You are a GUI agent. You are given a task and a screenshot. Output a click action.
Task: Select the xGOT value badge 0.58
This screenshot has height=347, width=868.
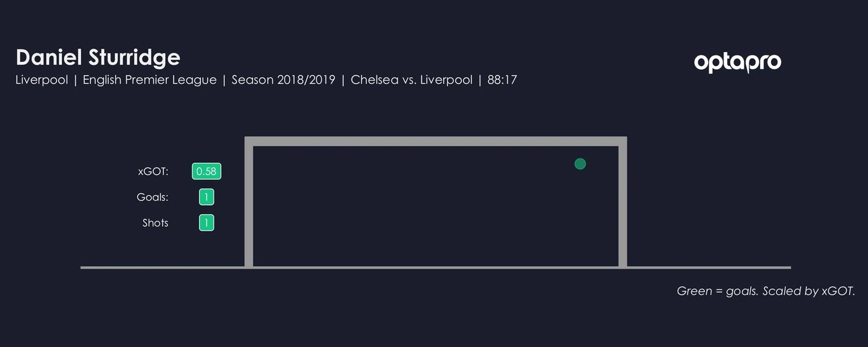pyautogui.click(x=206, y=172)
